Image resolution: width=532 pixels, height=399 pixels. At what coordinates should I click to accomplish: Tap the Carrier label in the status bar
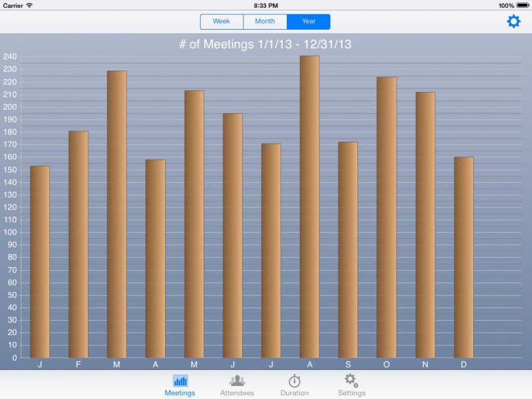(14, 5)
